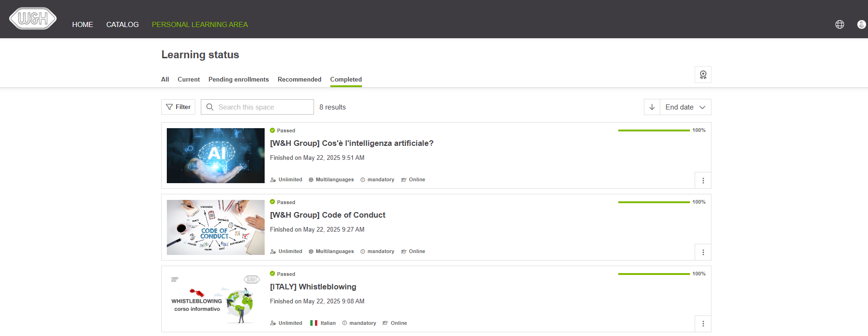Open the Code of Conduct thumbnail
Image resolution: width=868 pixels, height=336 pixels.
click(216, 227)
